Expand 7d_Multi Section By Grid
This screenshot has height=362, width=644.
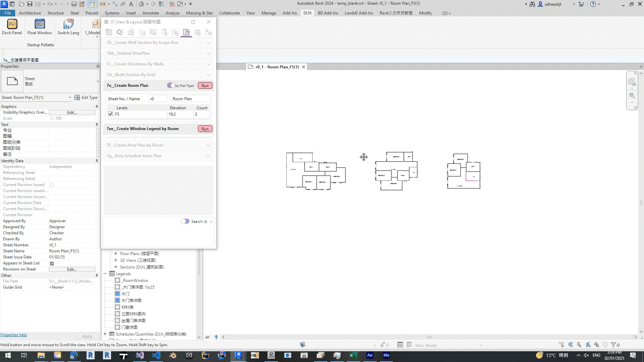[x=209, y=75]
